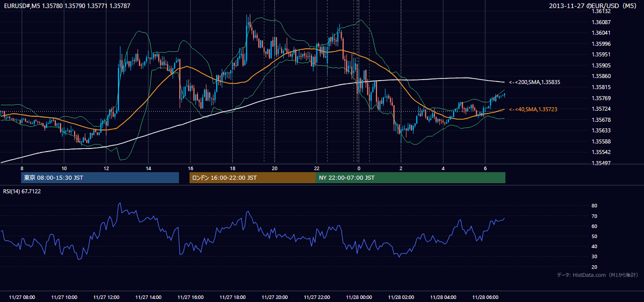Click the RSI scale level 50

pyautogui.click(x=594, y=236)
